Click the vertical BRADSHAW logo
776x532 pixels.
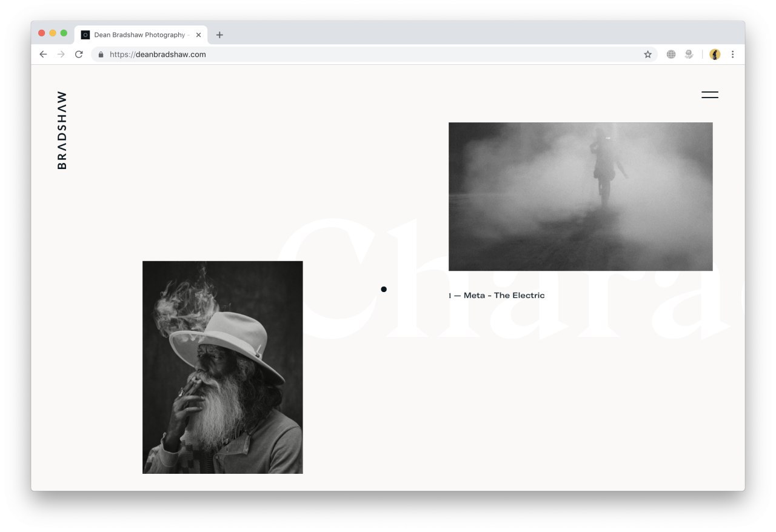click(62, 130)
